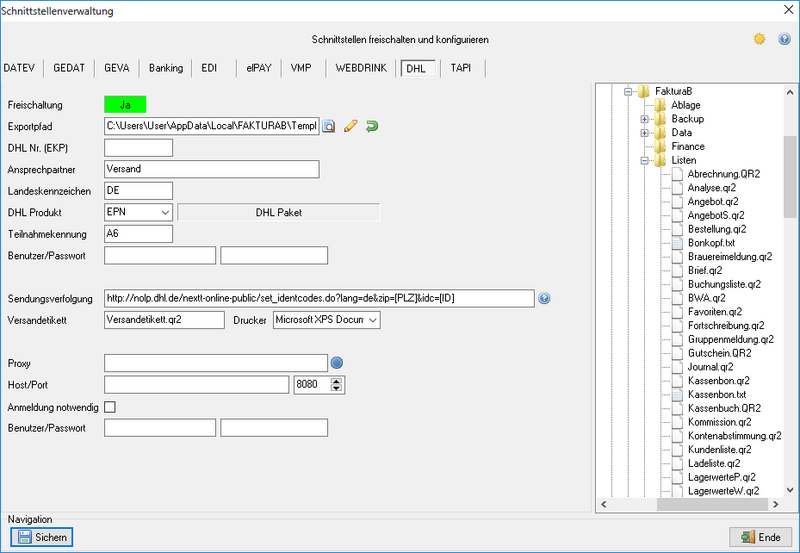Select Angebot.qr2 in the file tree
The width and height of the screenshot is (800, 553).
click(713, 202)
